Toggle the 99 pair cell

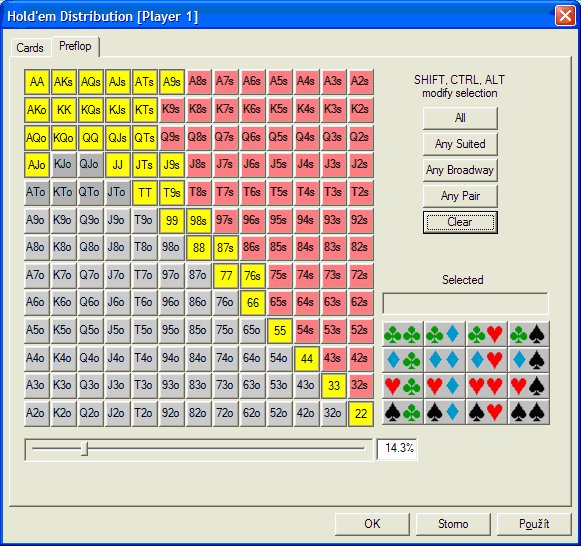tap(172, 220)
